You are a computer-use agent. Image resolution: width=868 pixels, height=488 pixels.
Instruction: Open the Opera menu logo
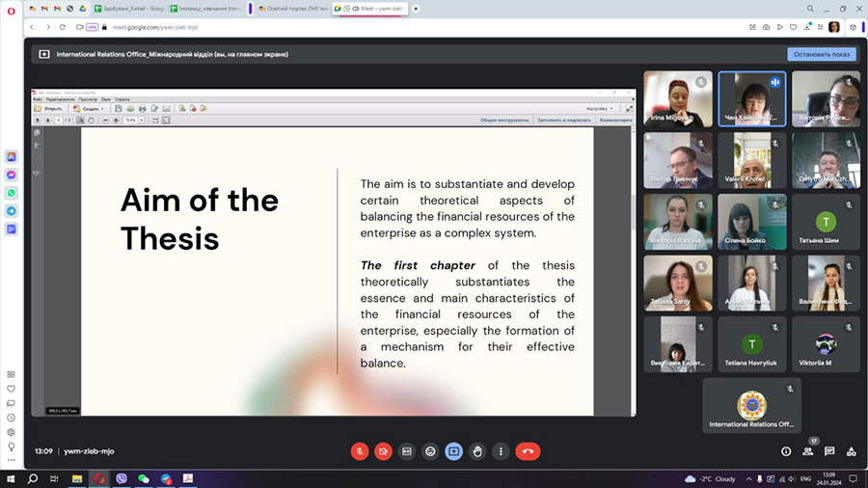pos(11,11)
